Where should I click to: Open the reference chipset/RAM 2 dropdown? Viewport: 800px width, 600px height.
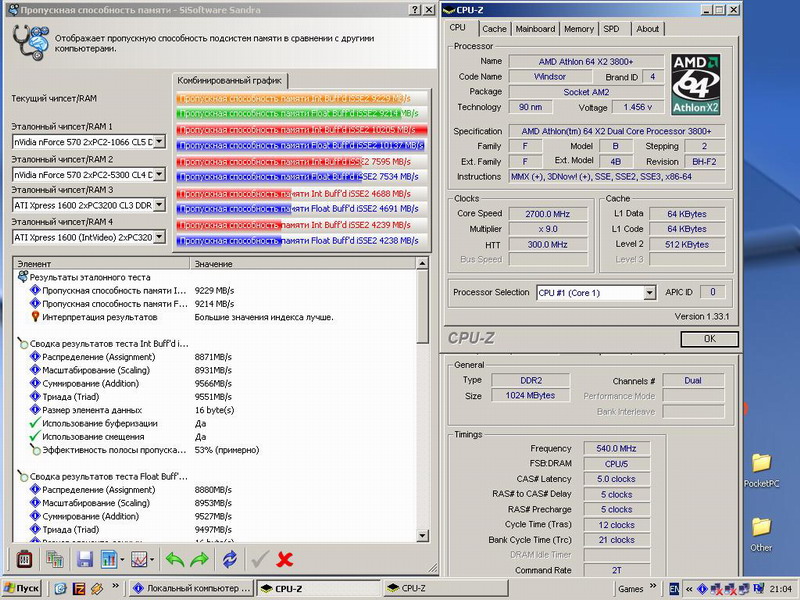[x=159, y=174]
